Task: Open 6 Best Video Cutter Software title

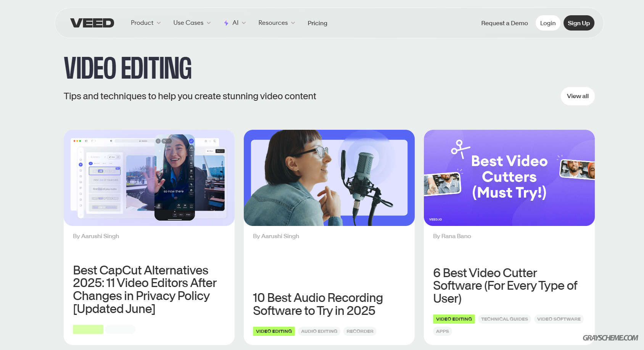Action: [x=505, y=285]
